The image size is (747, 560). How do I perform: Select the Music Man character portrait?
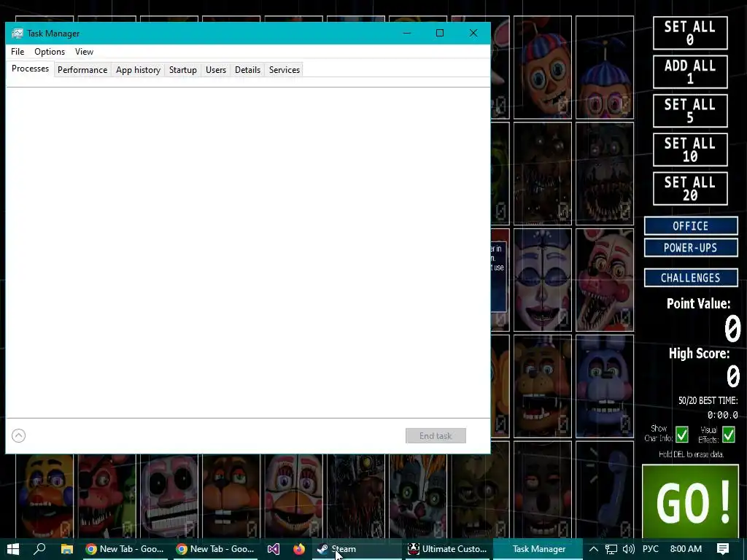(x=169, y=496)
